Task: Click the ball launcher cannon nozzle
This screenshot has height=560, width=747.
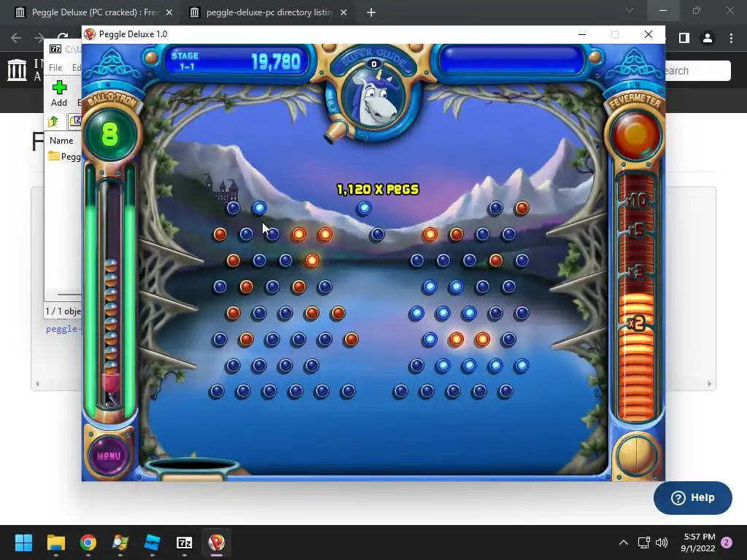Action: [334, 133]
